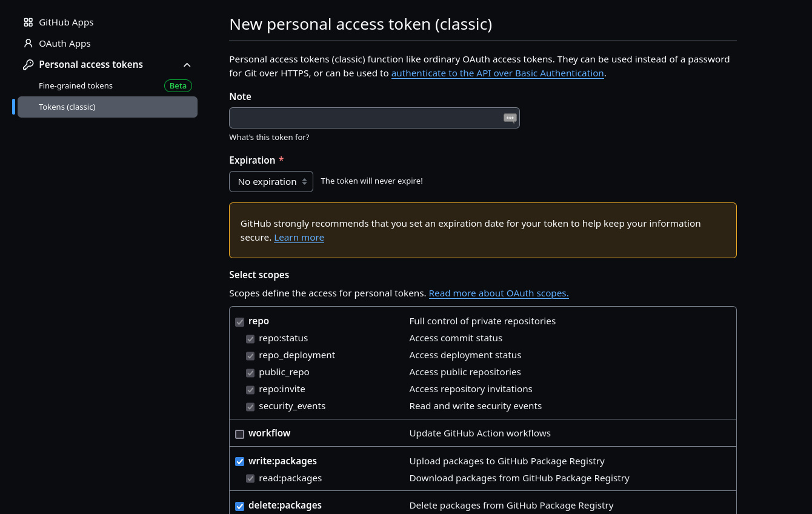Click the Beta badge

(x=178, y=85)
